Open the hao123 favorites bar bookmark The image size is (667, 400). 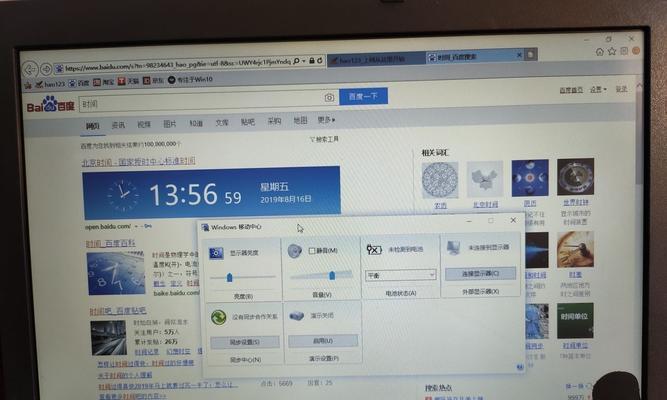tap(50, 84)
